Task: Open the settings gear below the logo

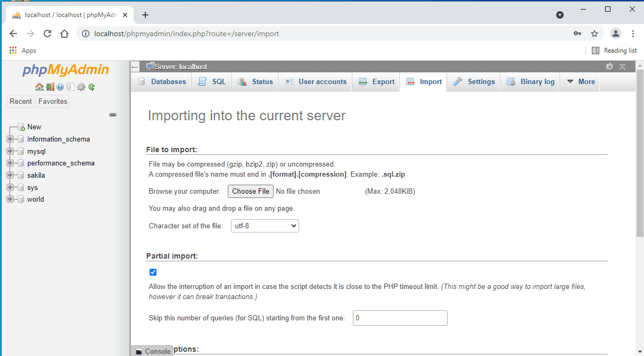Action: click(81, 87)
